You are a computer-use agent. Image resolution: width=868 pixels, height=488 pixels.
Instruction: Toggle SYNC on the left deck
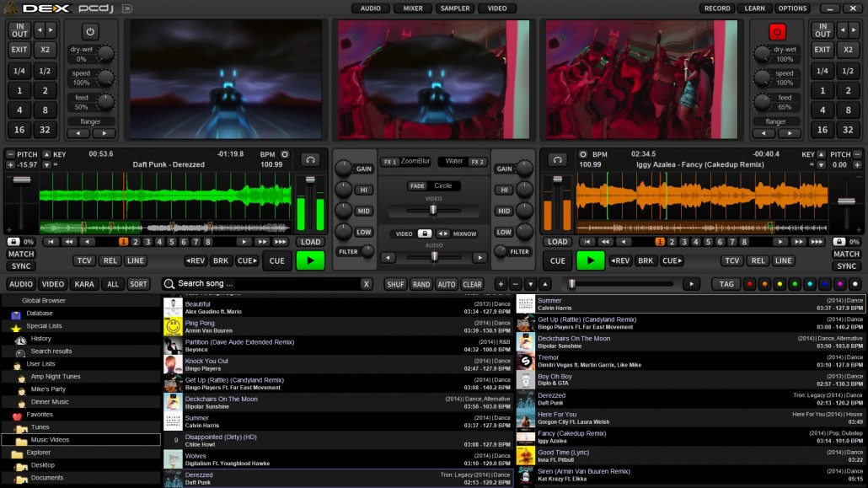coord(21,265)
